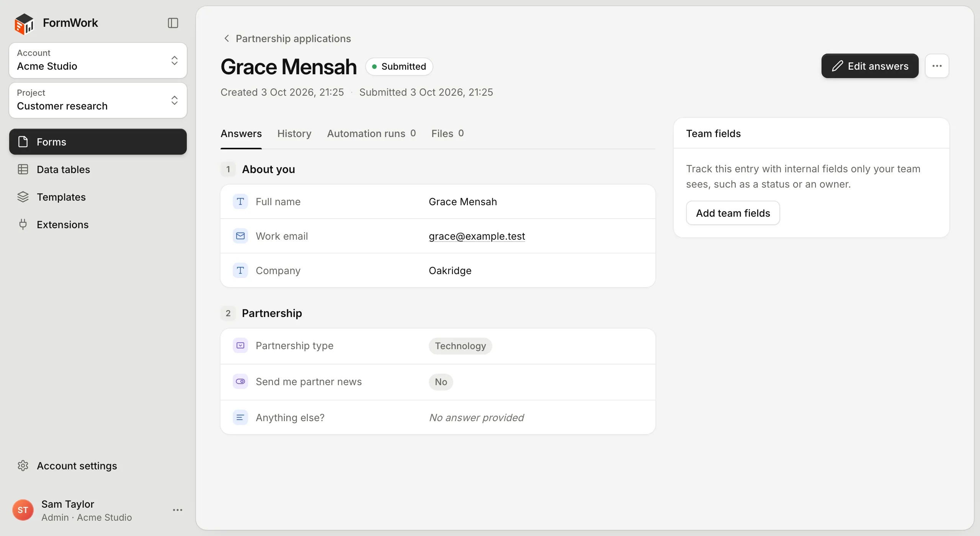Screen dimensions: 980x536
Task: Open the grace@example.test email link
Action: 477,236
